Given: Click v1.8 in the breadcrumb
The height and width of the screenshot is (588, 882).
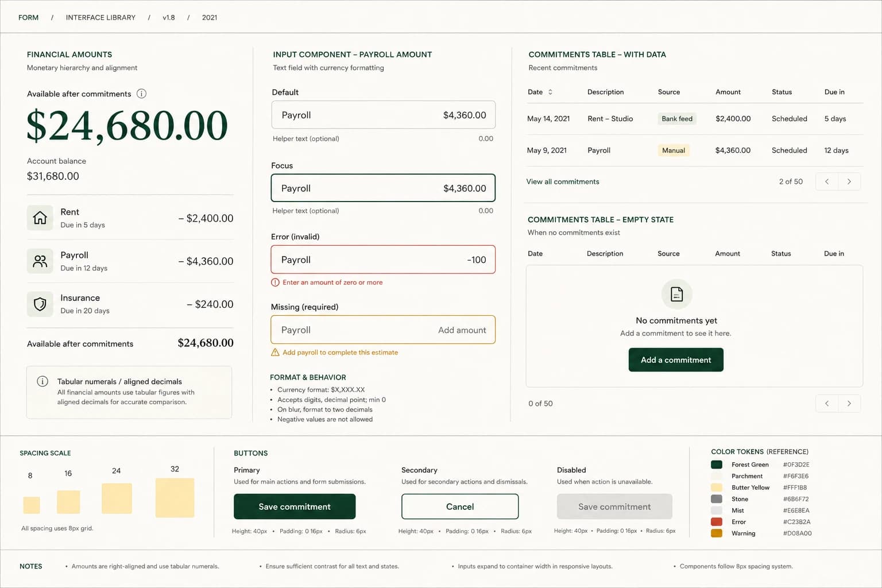Looking at the screenshot, I should point(169,18).
